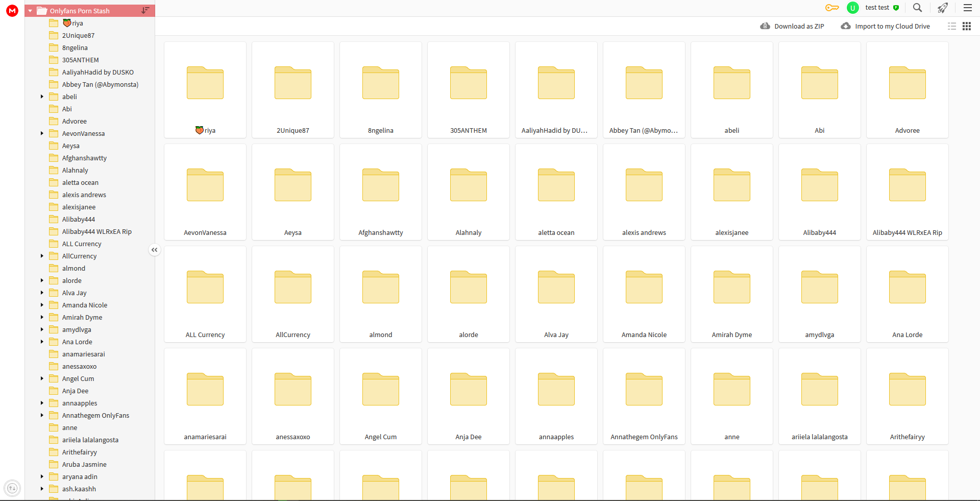
Task: Select the 305ANTHEM folder tile in grid
Action: [x=468, y=89]
